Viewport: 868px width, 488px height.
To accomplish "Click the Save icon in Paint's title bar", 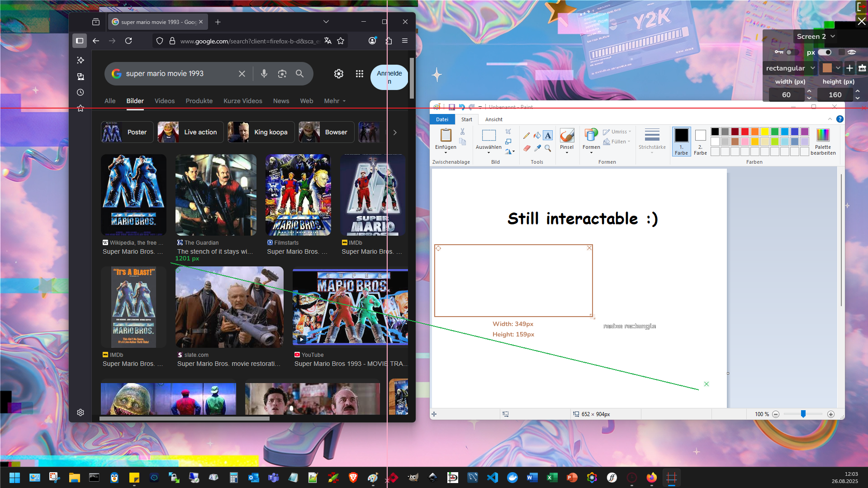I will point(451,107).
